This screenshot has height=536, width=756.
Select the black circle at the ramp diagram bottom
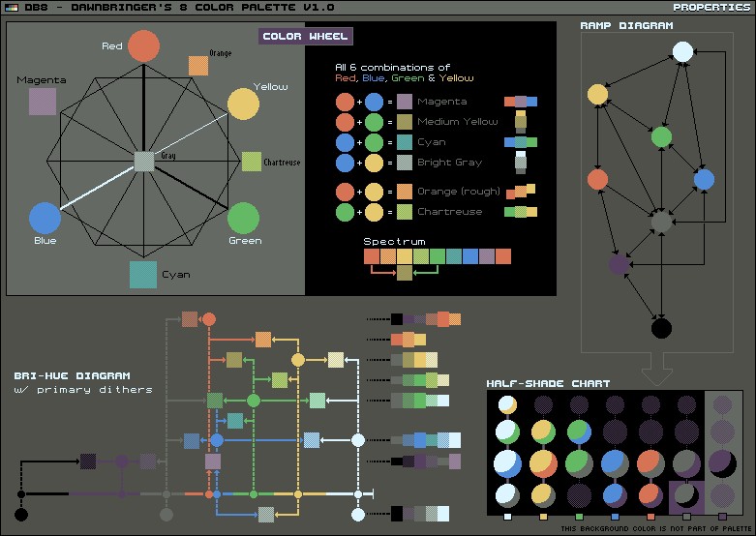click(x=661, y=329)
